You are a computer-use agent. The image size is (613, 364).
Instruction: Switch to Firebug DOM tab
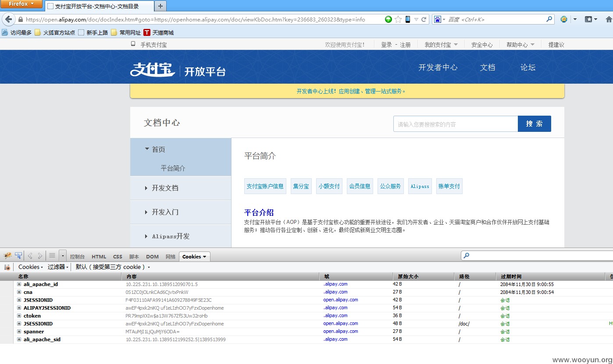coord(152,257)
